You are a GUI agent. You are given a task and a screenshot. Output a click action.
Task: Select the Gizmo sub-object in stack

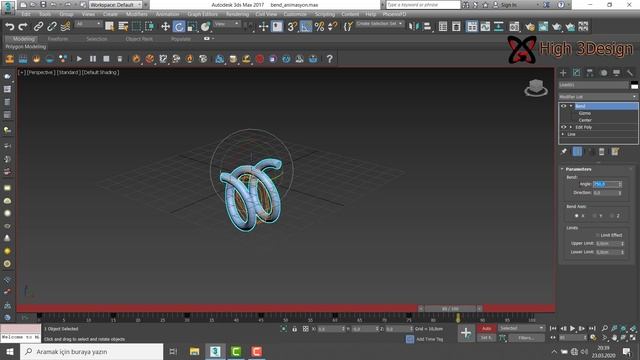(584, 113)
